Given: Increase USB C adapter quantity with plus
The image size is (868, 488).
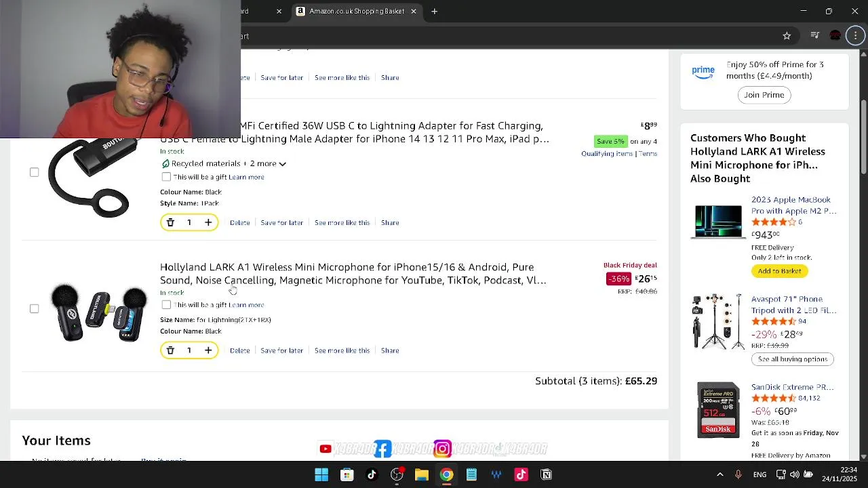Looking at the screenshot, I should coord(208,222).
